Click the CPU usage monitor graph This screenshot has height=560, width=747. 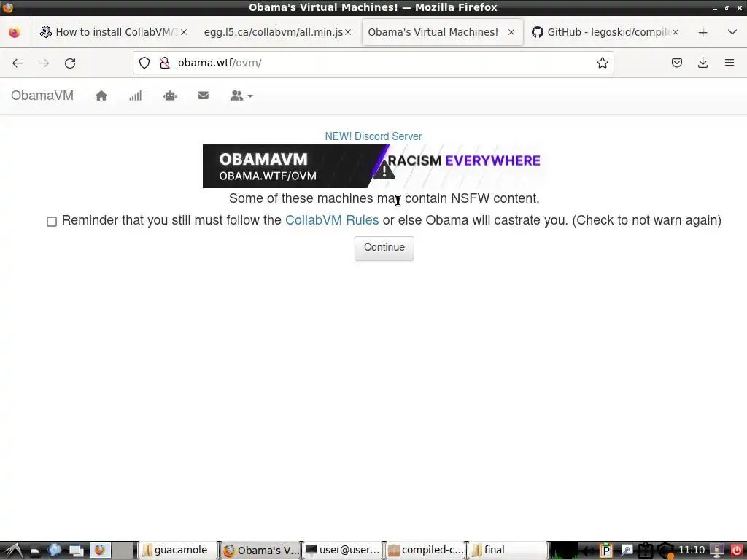pyautogui.click(x=564, y=551)
